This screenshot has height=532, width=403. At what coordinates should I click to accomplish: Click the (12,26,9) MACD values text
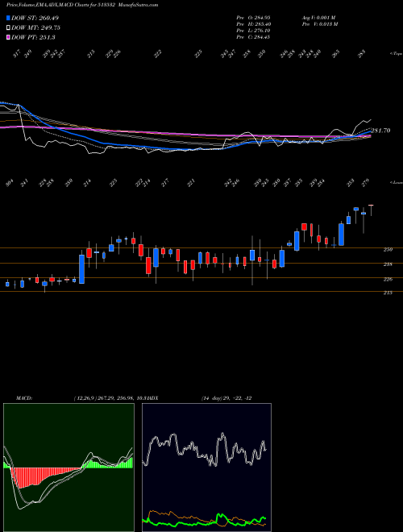point(111,398)
